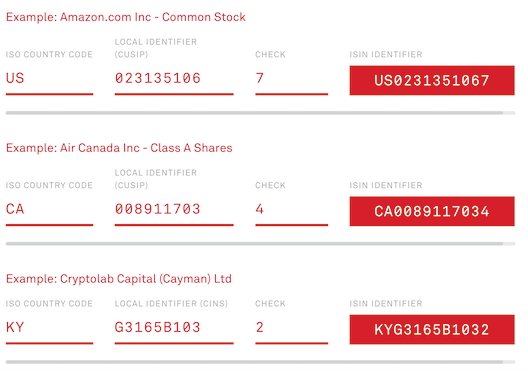This screenshot has width=528, height=371.
Task: Click the Cryptolab Capital example heading
Action: point(119,279)
